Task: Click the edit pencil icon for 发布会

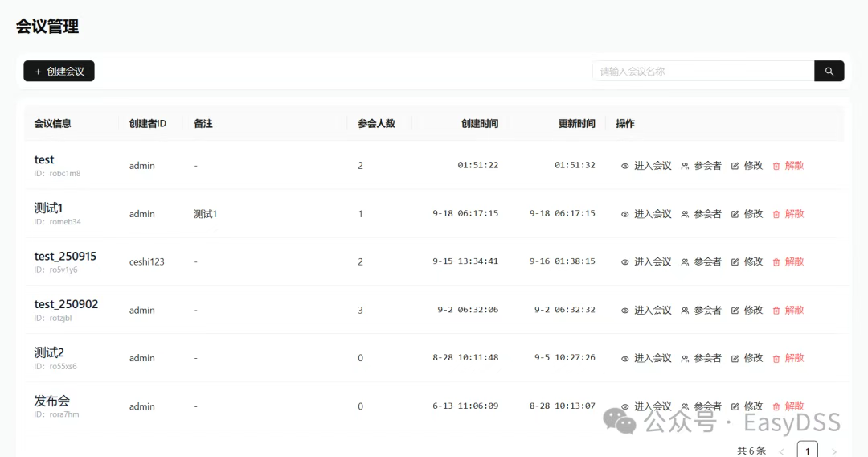Action: 735,406
